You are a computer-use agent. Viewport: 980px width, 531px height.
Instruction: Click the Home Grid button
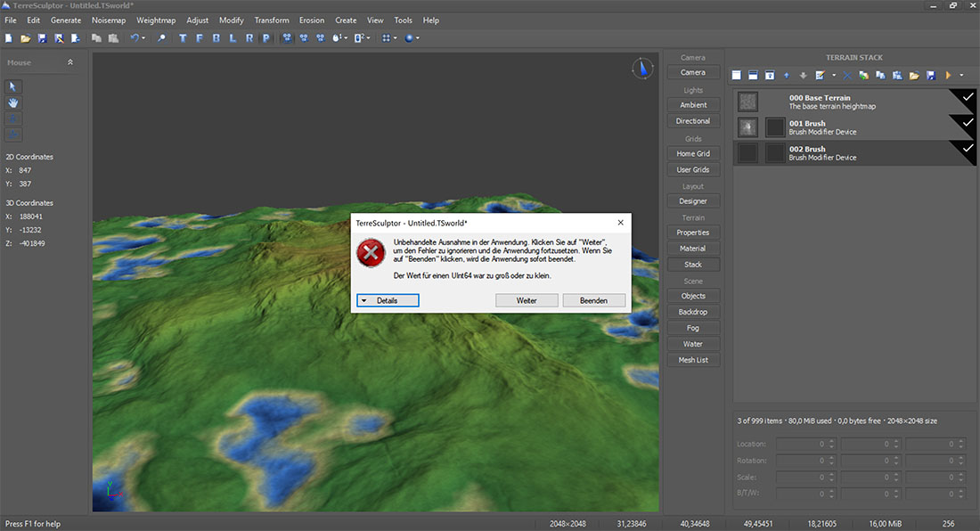(693, 153)
